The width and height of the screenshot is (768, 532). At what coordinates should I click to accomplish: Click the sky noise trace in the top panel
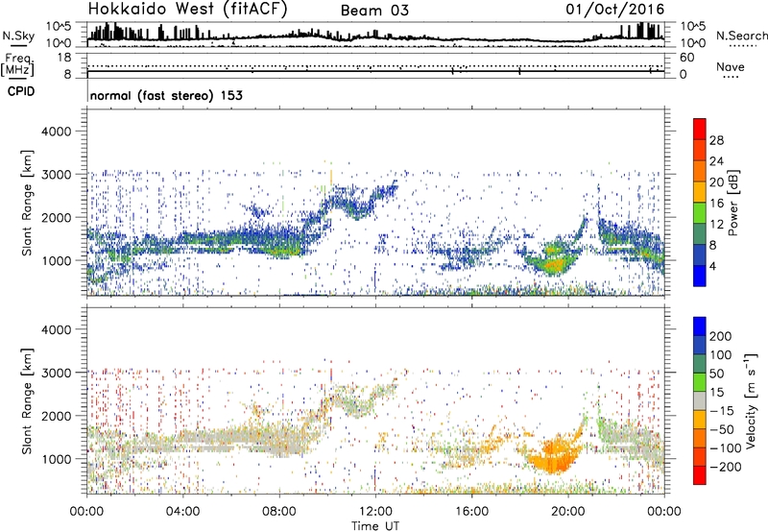pos(375,36)
